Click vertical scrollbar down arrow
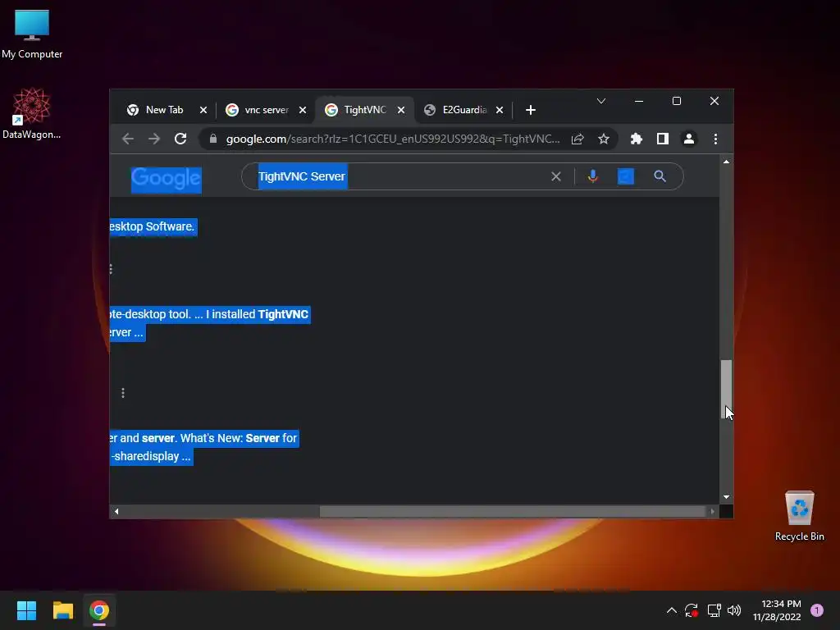 click(727, 497)
